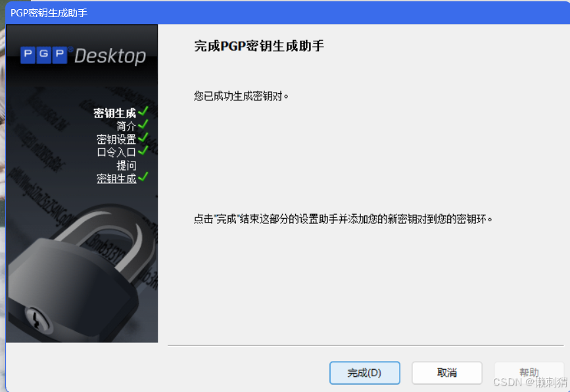The width and height of the screenshot is (570, 392).
Task: Click green checkmark beside 口令入口
Action: [x=143, y=150]
